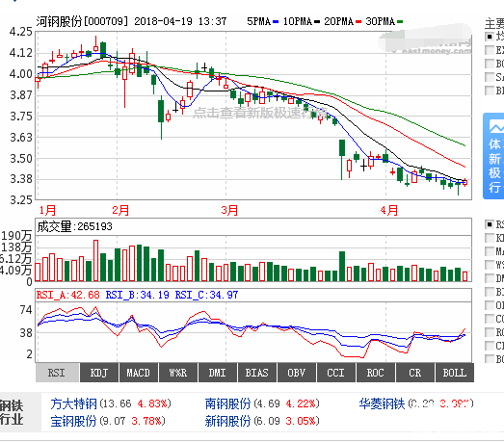The width and height of the screenshot is (504, 442).
Task: Click the 河钢股份[000709] chart title
Action: (82, 21)
